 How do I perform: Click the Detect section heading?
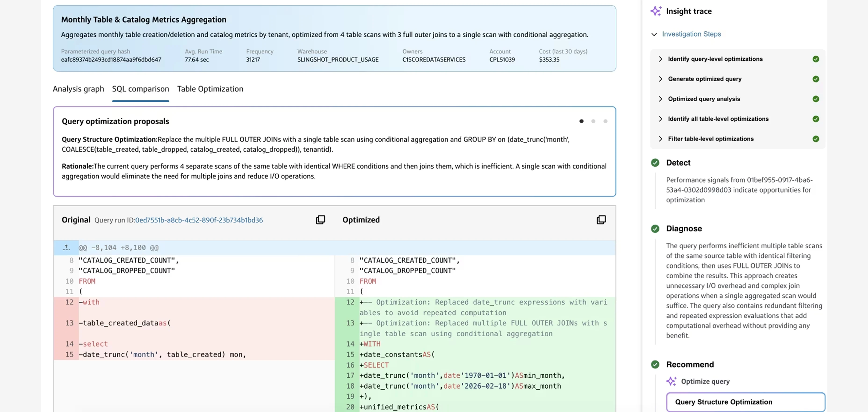click(x=678, y=163)
